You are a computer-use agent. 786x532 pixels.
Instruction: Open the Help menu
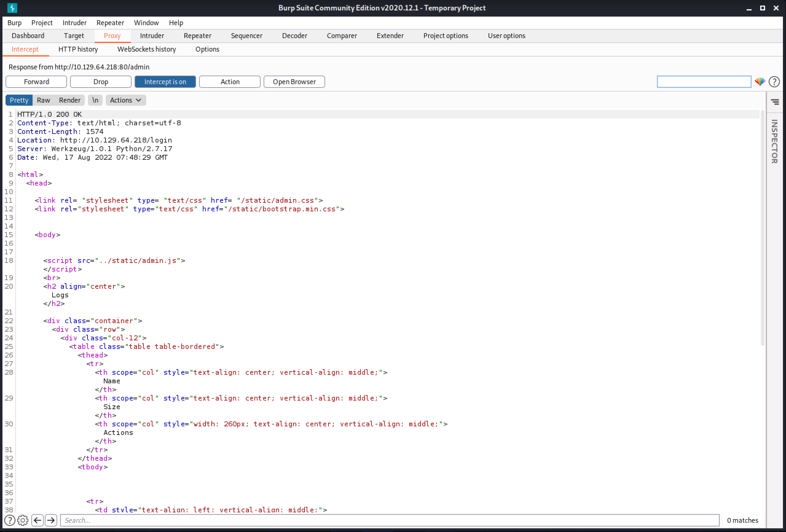176,23
